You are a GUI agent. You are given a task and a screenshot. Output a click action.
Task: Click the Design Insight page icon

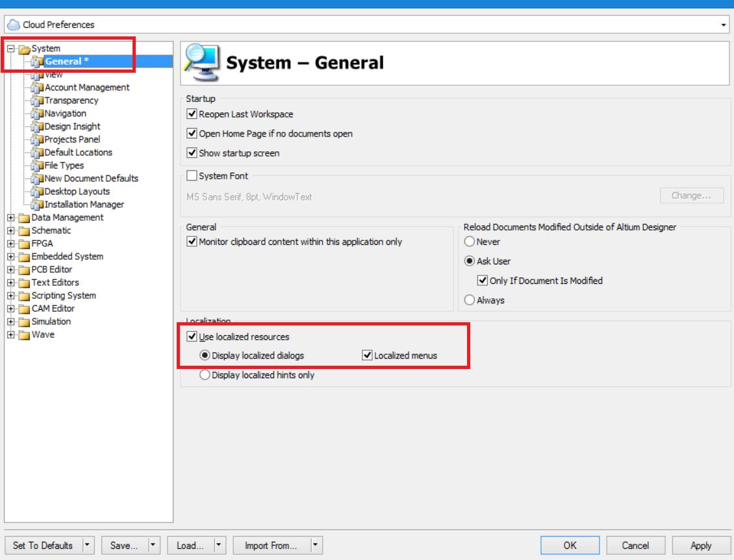(x=37, y=127)
